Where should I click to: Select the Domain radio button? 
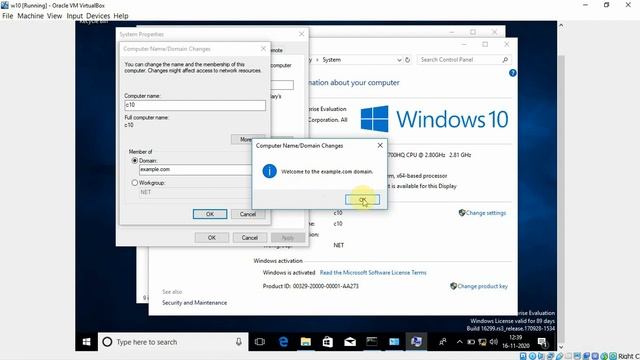(135, 161)
